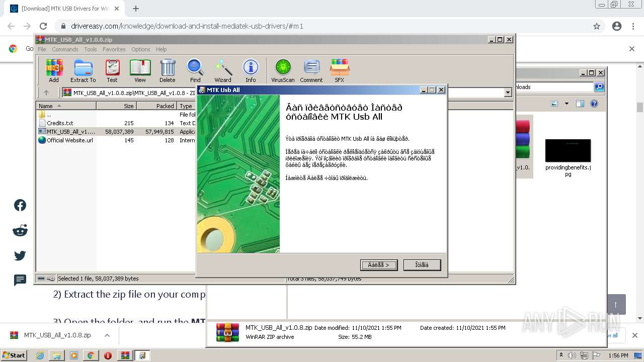Image resolution: width=644 pixels, height=362 pixels.
Task: Click the Explorer search field
Action: 553,87
